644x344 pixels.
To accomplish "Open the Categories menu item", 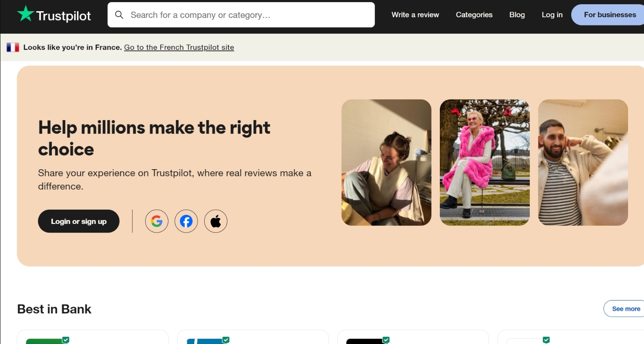I will coord(474,15).
